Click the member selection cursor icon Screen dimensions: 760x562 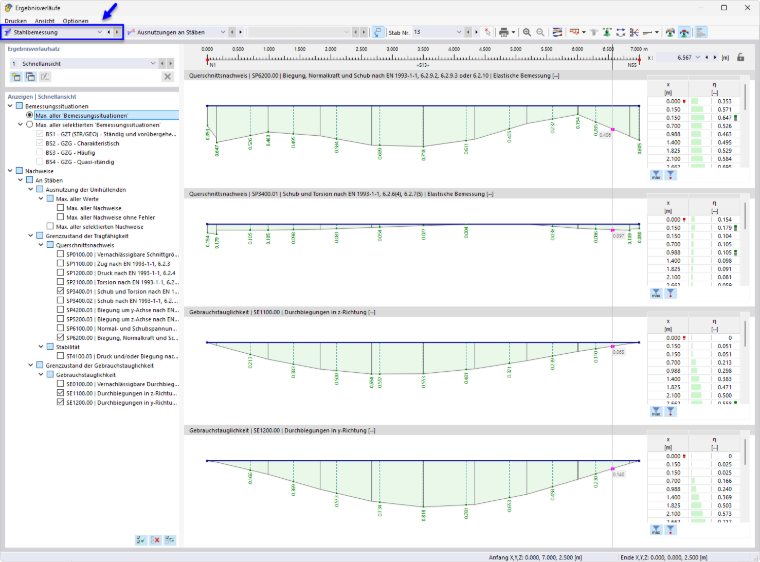pyautogui.click(x=488, y=32)
